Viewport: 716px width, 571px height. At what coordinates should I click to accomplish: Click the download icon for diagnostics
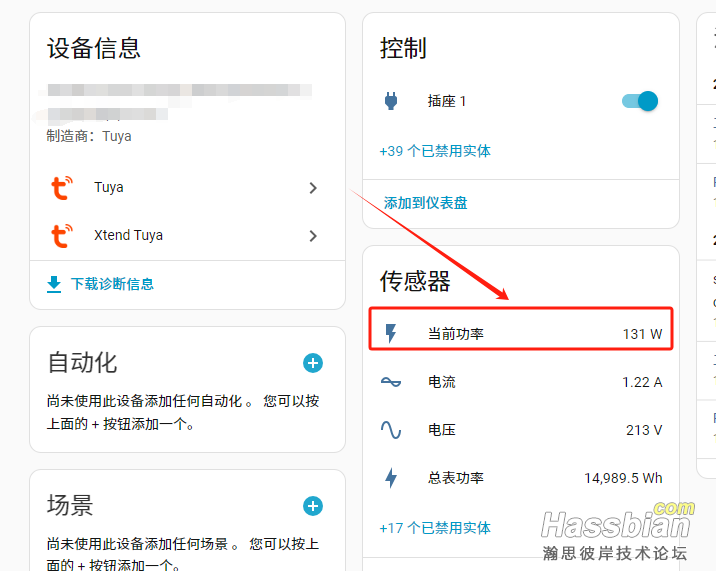[54, 284]
